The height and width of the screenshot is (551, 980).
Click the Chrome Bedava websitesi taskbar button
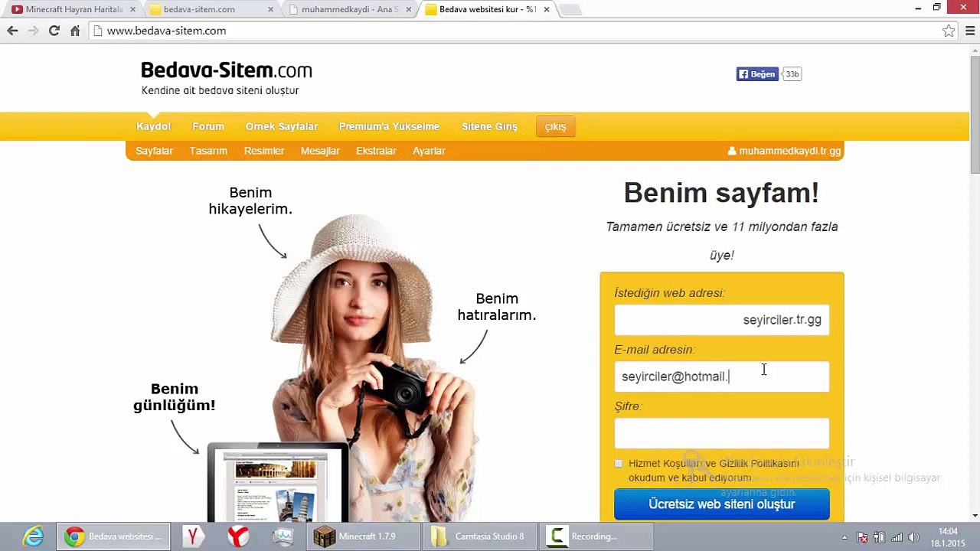click(x=113, y=536)
